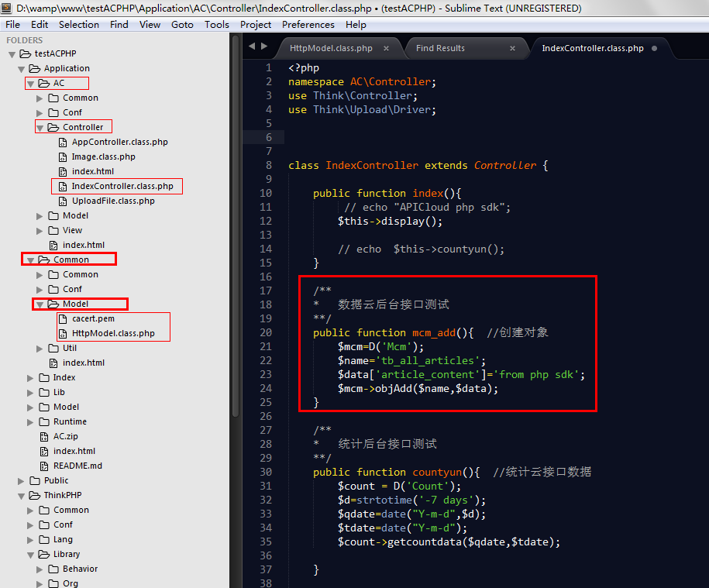Expand the Public folder
The image size is (709, 588).
22,480
